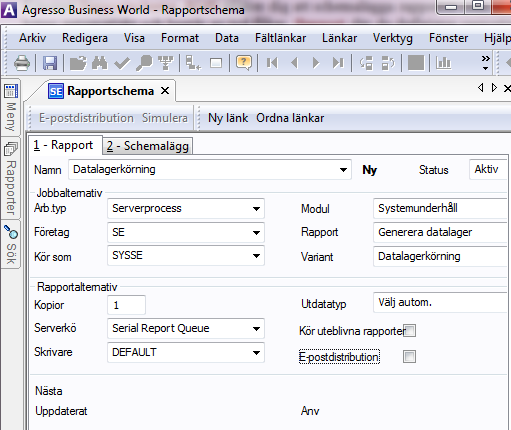Open the Data menu
This screenshot has height=430, width=511.
point(227,38)
